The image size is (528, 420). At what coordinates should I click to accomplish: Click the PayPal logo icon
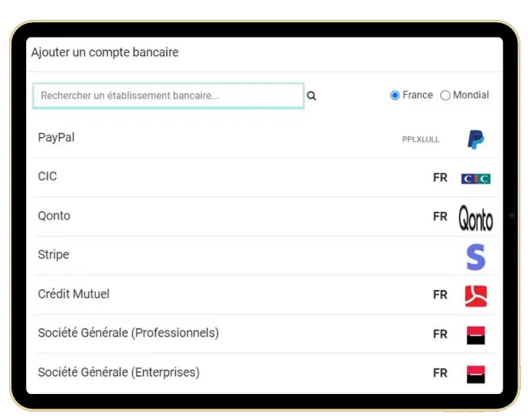pos(476,139)
